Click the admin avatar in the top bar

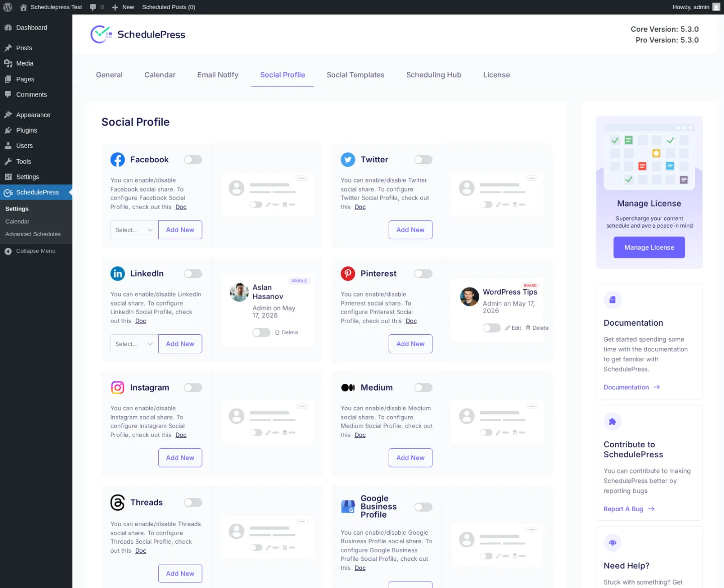(716, 7)
